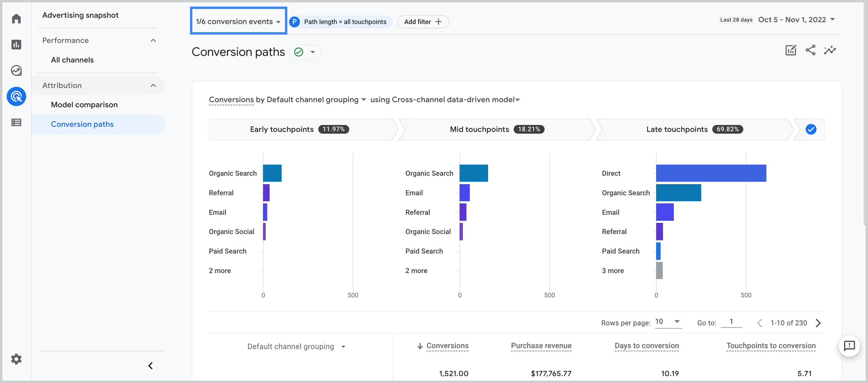Click the green report status check icon
Image resolution: width=868 pixels, height=383 pixels.
click(298, 52)
